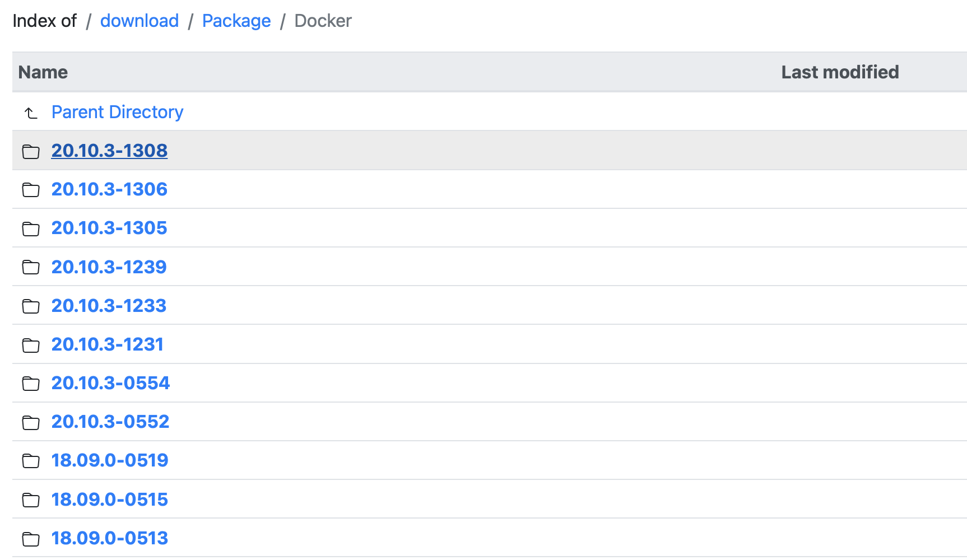Image resolution: width=967 pixels, height=560 pixels.
Task: Click folder icon beside 20.10.3-1239
Action: click(x=31, y=267)
